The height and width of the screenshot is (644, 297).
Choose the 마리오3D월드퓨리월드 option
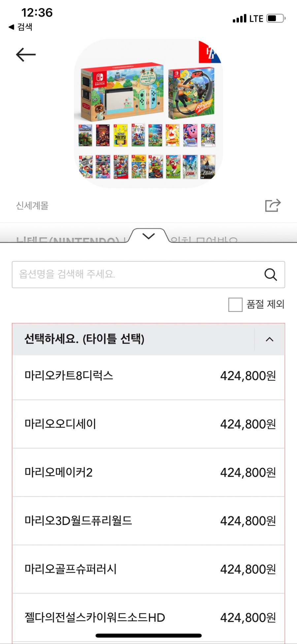click(148, 521)
